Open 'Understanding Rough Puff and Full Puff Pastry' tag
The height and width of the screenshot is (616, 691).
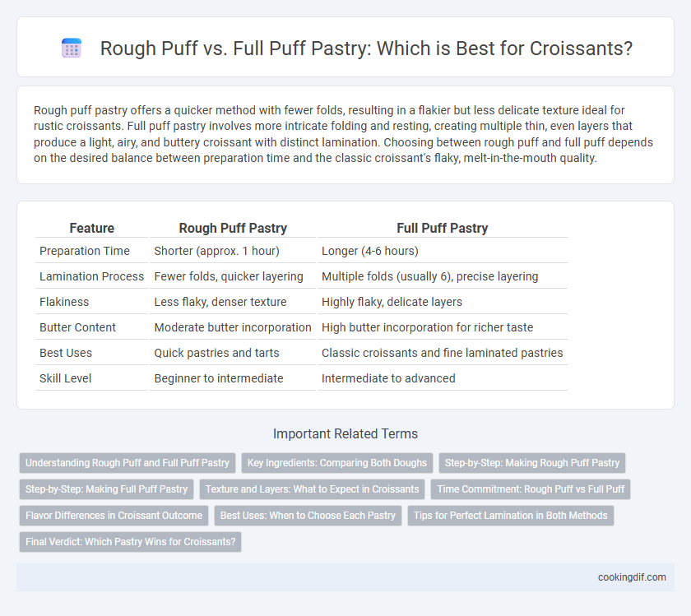point(128,463)
